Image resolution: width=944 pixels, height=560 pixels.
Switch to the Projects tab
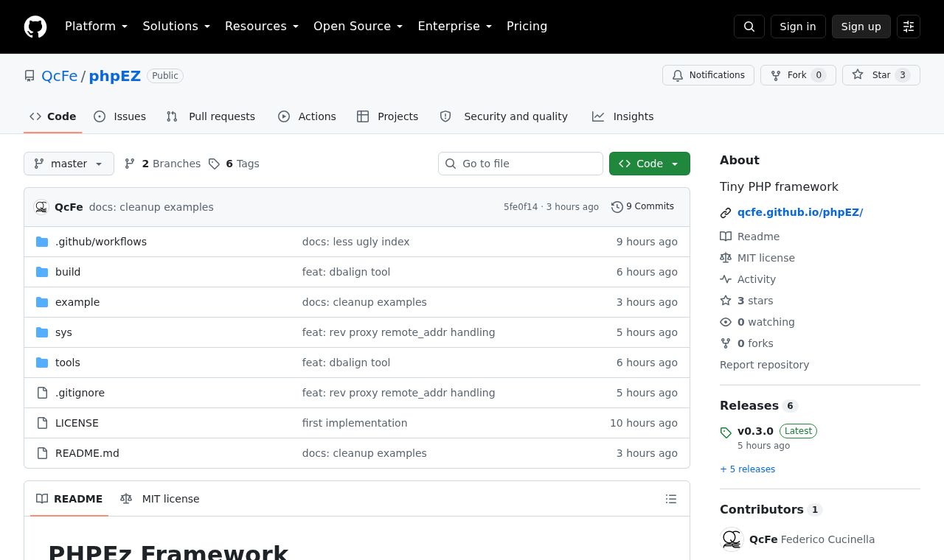point(388,116)
